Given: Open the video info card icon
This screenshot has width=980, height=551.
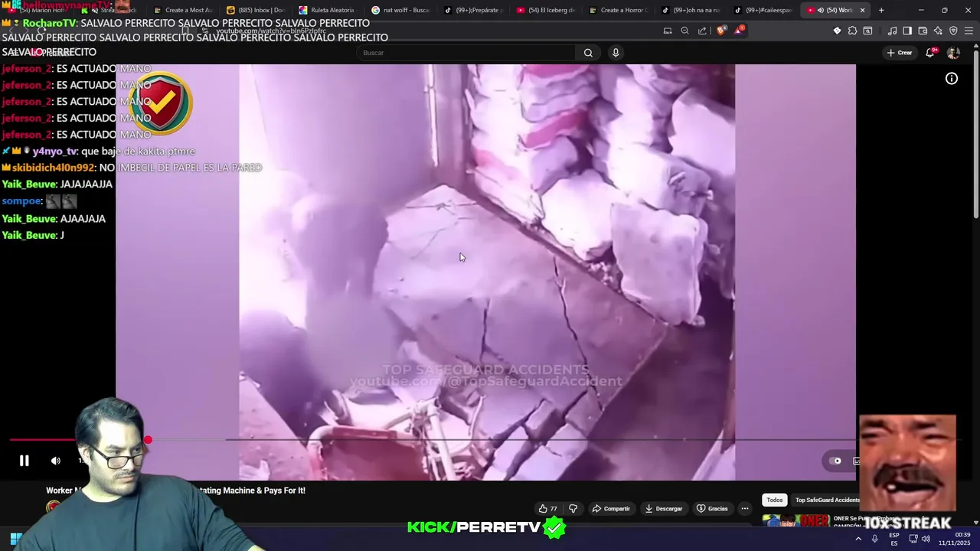Looking at the screenshot, I should click(952, 78).
